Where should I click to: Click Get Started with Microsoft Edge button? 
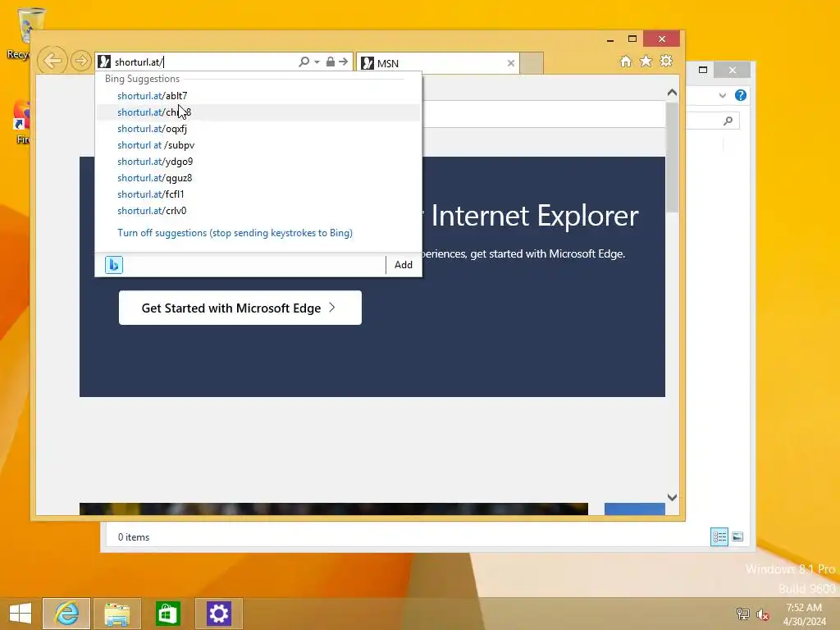[x=240, y=308]
